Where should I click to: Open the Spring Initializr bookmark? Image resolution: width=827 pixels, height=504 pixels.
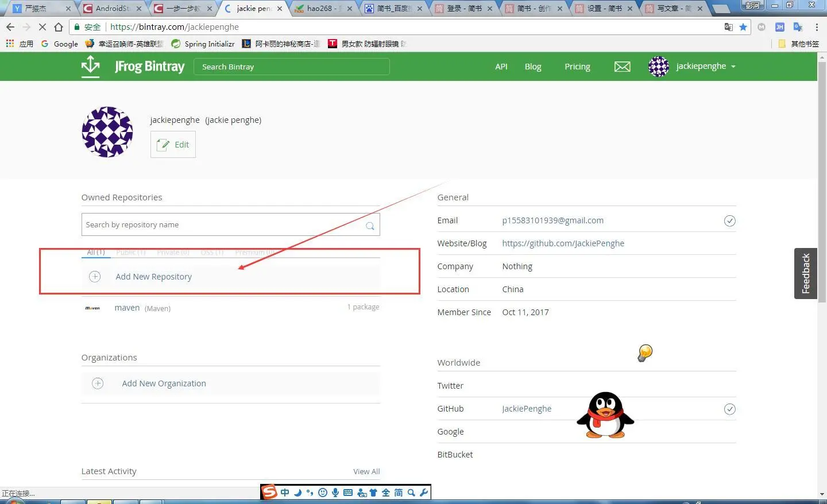coord(203,44)
